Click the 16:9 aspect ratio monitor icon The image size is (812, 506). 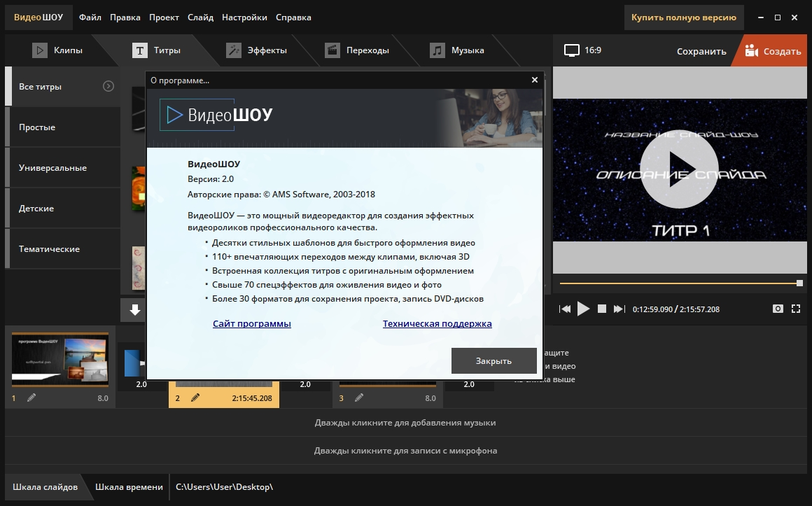pyautogui.click(x=573, y=50)
